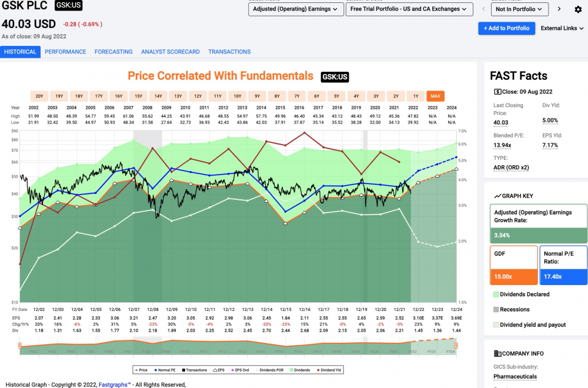The image size is (588, 388).
Task: Toggle the EPS legend item
Action: (219, 370)
